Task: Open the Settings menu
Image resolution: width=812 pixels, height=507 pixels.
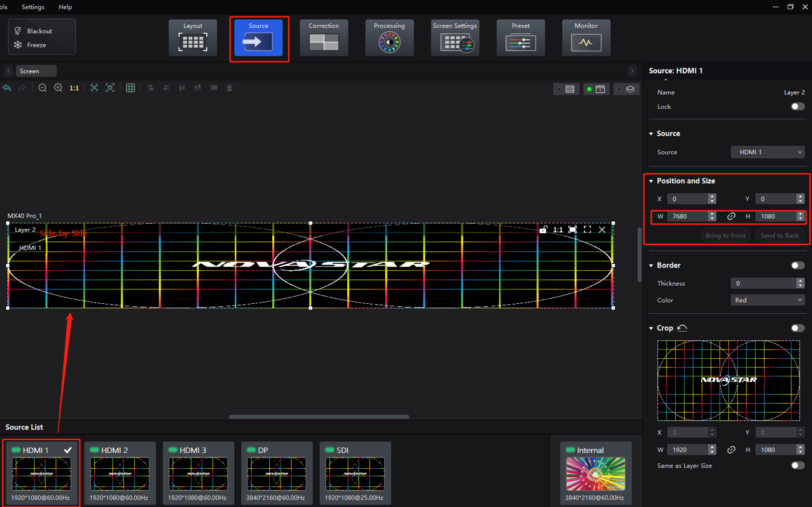Action: [33, 7]
